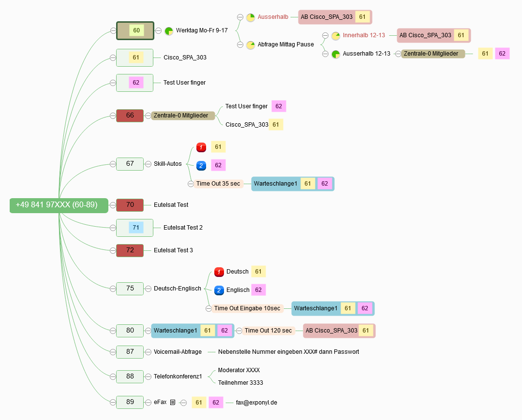The height and width of the screenshot is (420, 522).
Task: Select extension node 61 Cisco_SPA_303
Action: tap(135, 58)
